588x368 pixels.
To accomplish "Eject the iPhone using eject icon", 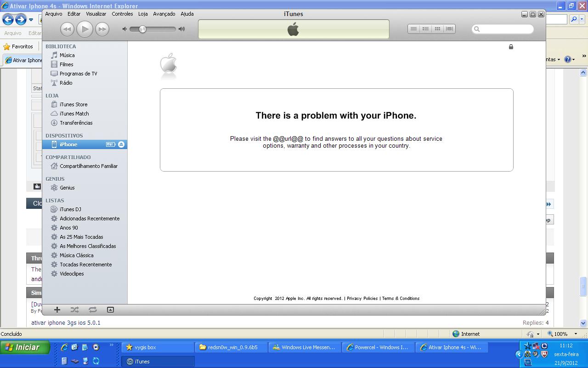I will pos(121,144).
